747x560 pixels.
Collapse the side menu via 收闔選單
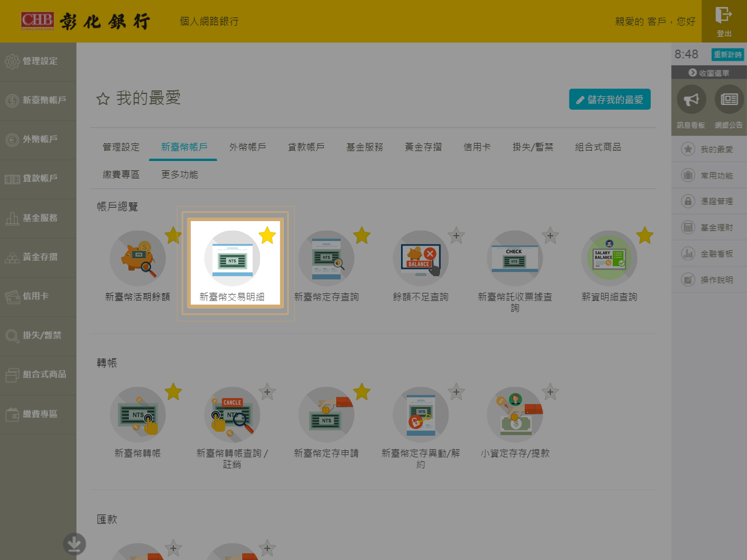pyautogui.click(x=708, y=73)
